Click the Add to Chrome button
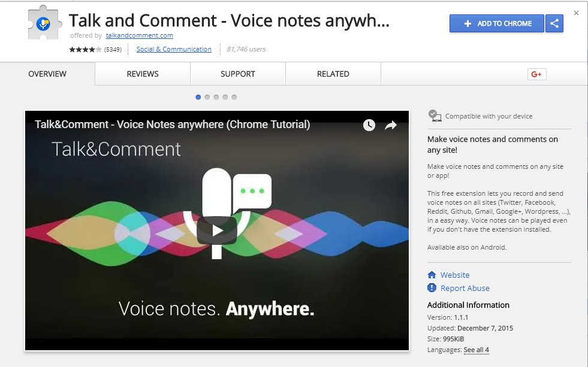Image resolution: width=588 pixels, height=367 pixels. point(496,23)
